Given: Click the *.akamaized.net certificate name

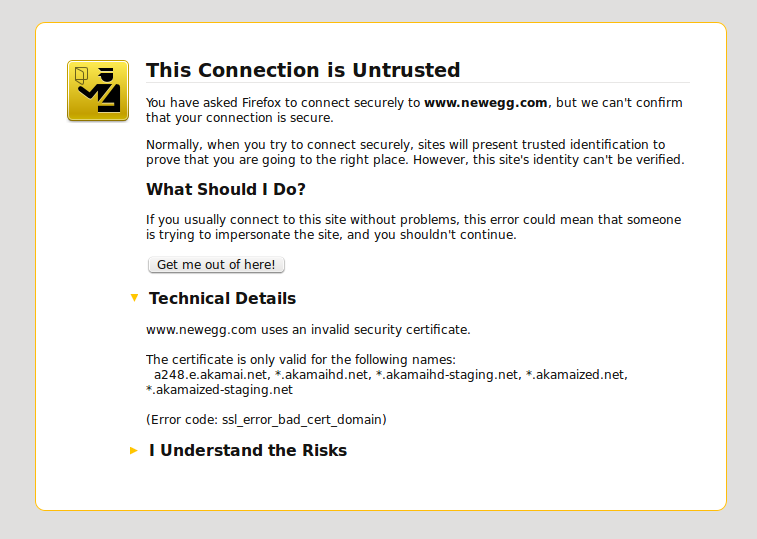Looking at the screenshot, I should (575, 375).
